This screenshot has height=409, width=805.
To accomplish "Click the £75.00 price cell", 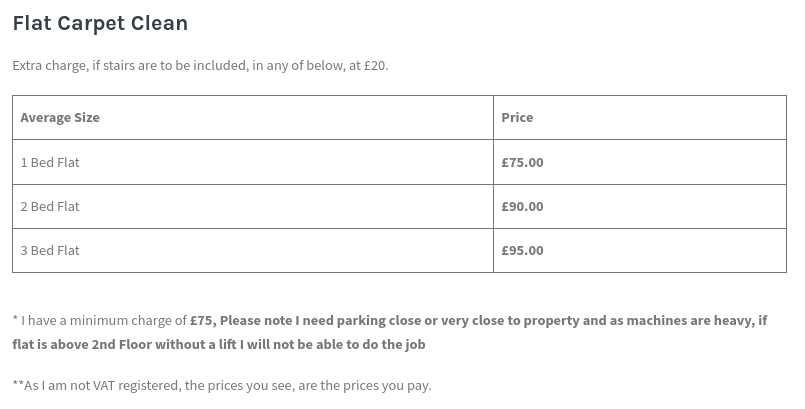I will click(640, 162).
